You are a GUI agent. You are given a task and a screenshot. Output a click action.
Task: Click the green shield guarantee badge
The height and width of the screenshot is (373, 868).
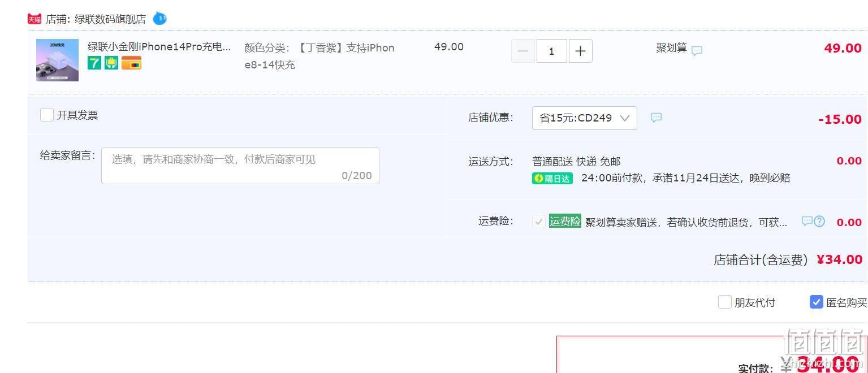(x=111, y=63)
